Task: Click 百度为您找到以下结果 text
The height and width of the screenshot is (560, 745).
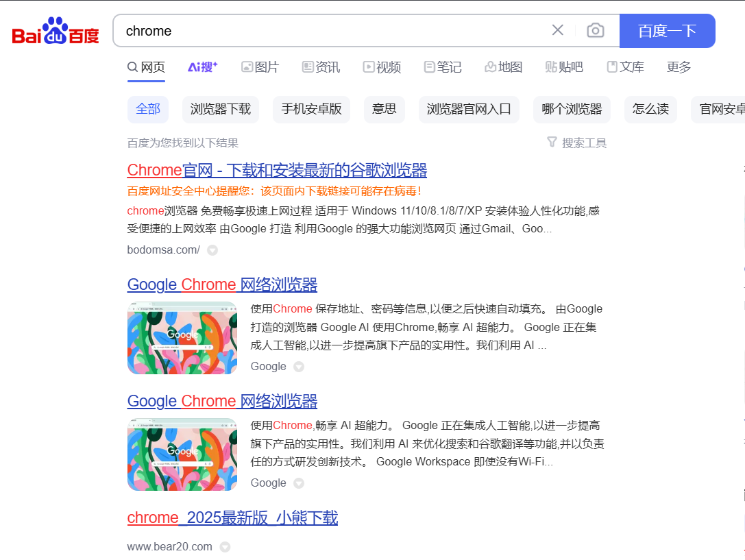Action: coord(182,143)
